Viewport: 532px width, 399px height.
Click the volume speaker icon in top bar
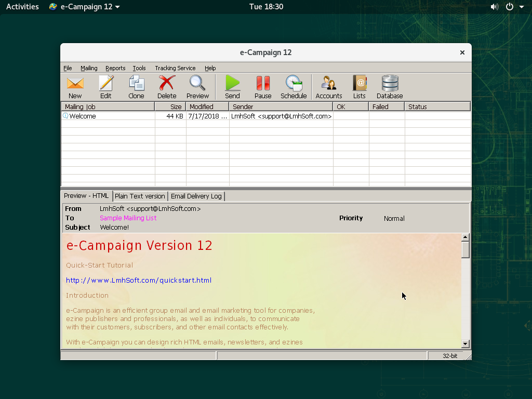point(495,7)
